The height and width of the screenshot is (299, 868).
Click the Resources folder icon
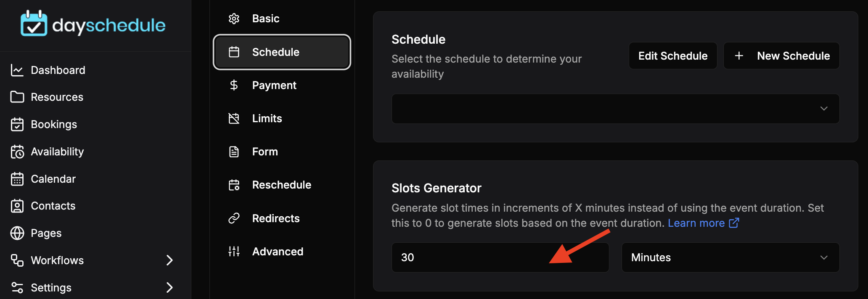tap(17, 97)
